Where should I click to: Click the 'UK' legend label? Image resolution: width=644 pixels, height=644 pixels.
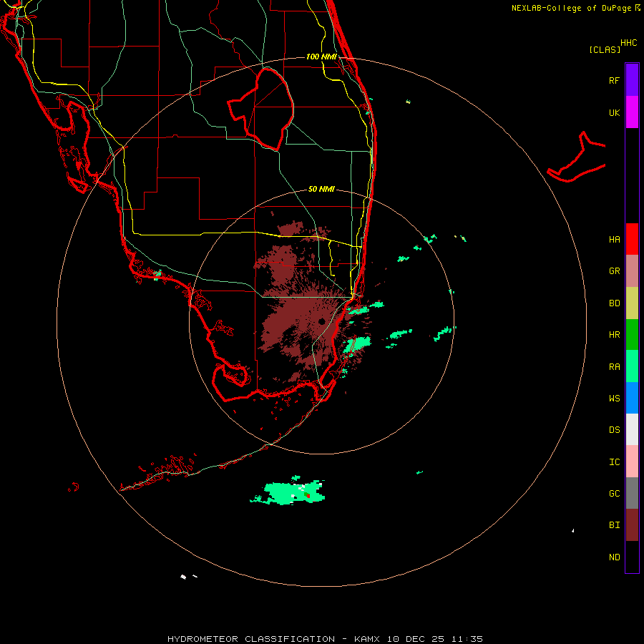pyautogui.click(x=614, y=112)
